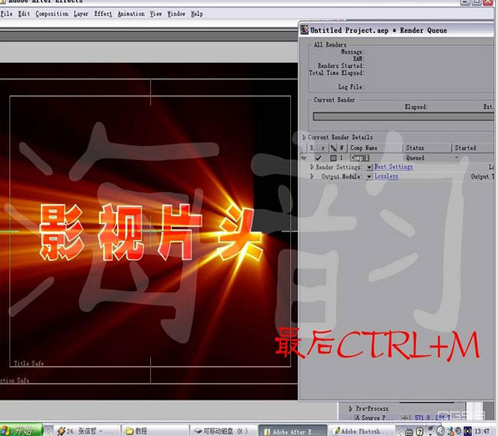The image size is (498, 436).
Task: Switch to the 24. 张信哲 taskbar button
Action: pos(87,431)
